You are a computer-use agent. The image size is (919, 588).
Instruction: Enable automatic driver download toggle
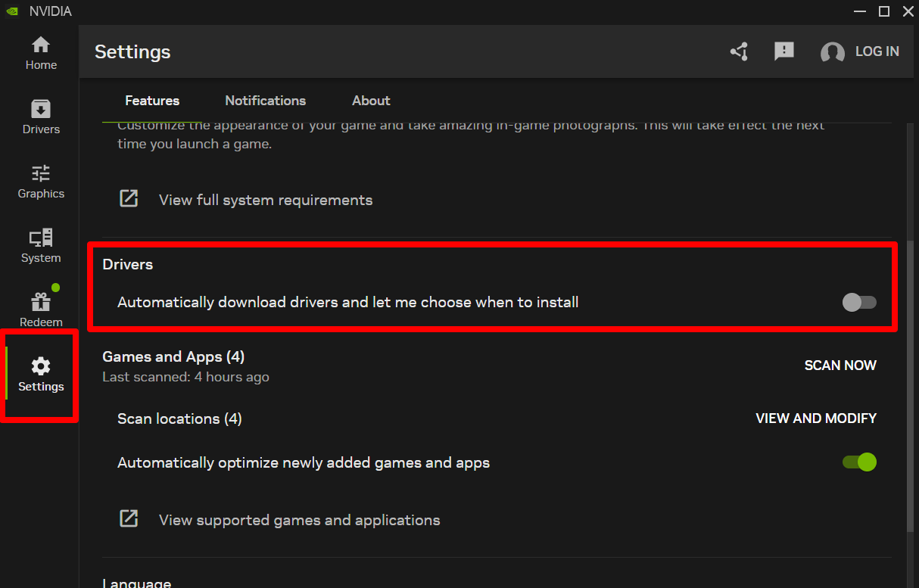(859, 303)
